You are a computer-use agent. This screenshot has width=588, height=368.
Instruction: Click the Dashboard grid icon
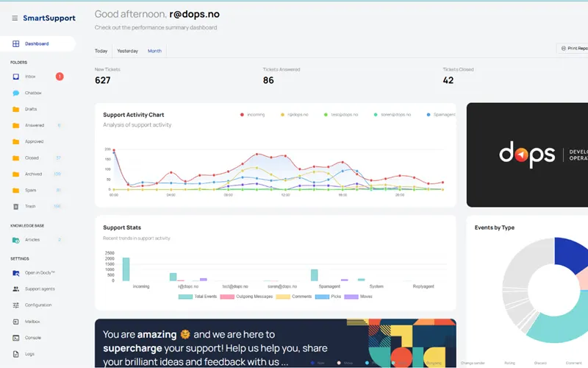click(15, 44)
